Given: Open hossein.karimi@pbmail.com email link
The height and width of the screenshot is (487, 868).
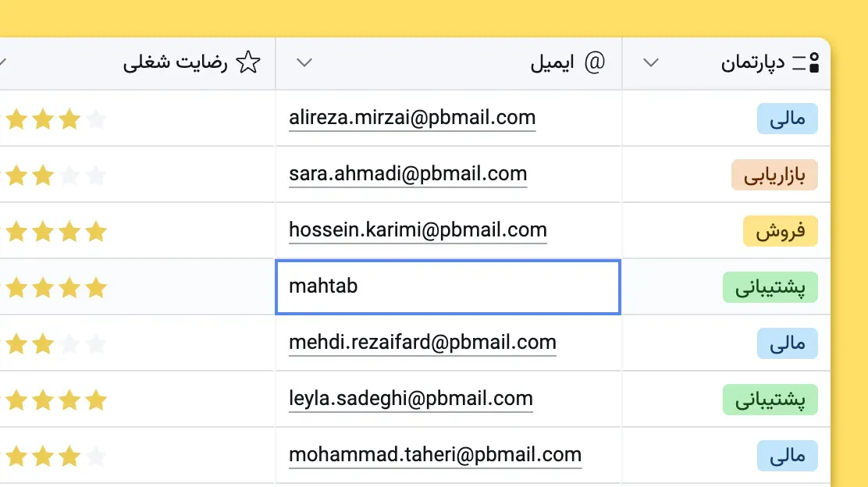Looking at the screenshot, I should point(418,230).
